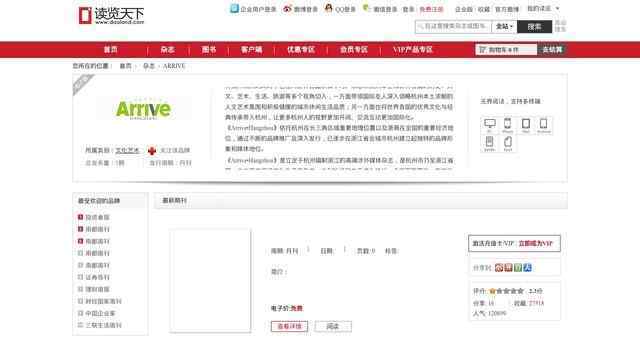This screenshot has height=360, width=640.
Task: Click the 企业版 link
Action: (x=464, y=9)
